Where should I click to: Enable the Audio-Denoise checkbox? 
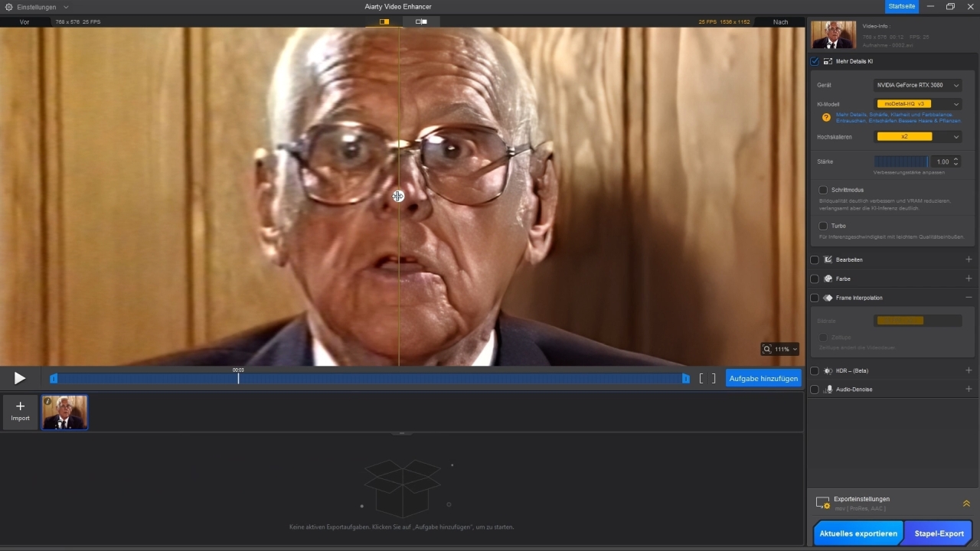[x=815, y=390]
